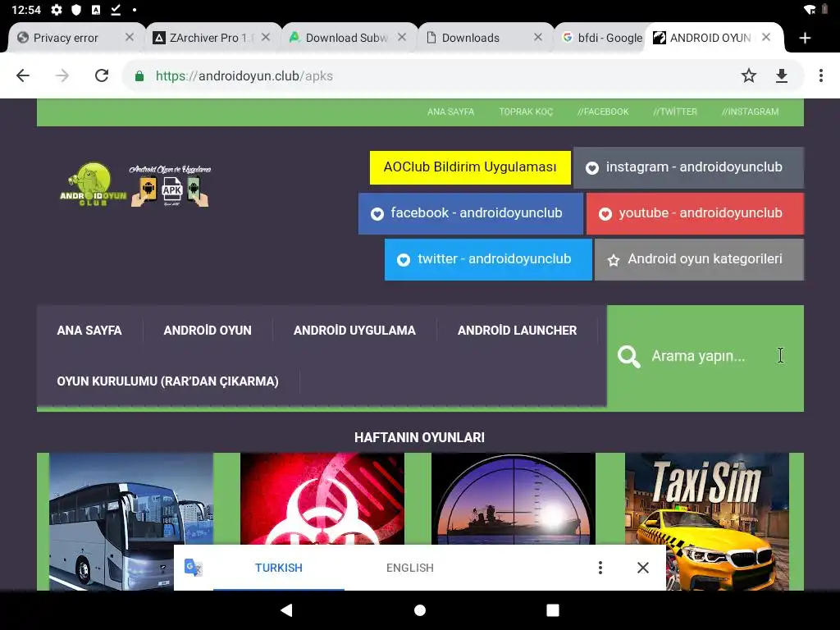
Task: Close the ZArchiver Pro tab
Action: click(x=266, y=38)
